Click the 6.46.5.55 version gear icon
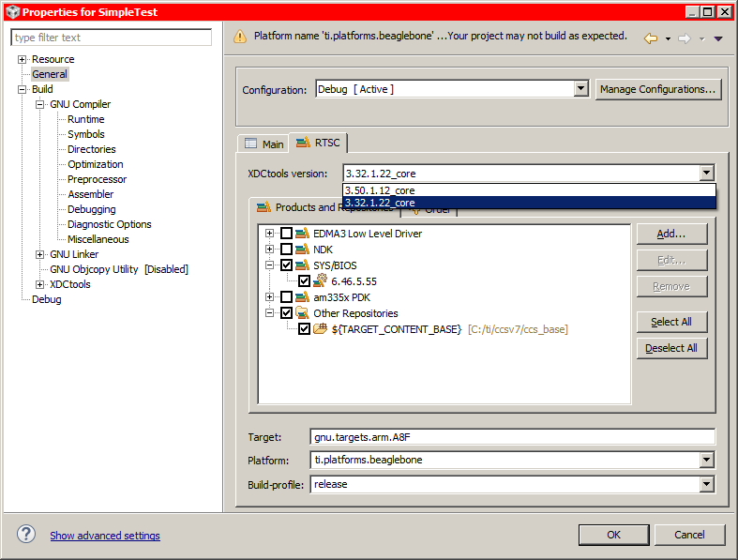The width and height of the screenshot is (738, 560). click(x=320, y=280)
